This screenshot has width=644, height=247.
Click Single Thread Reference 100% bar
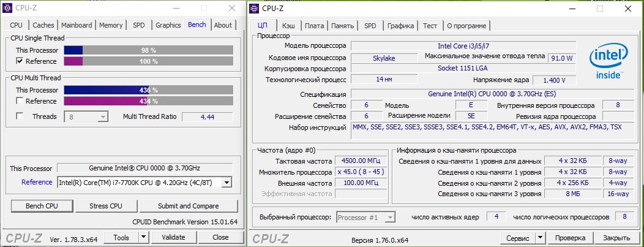pos(149,61)
